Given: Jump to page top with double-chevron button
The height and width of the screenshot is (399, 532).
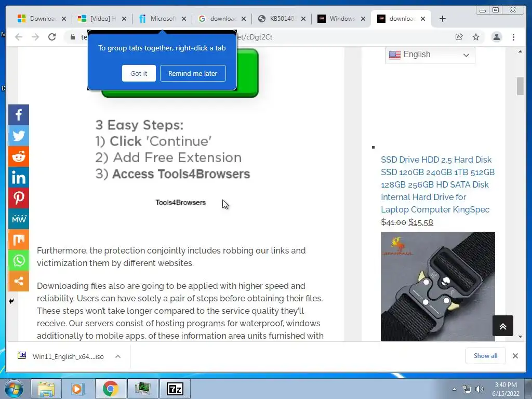Looking at the screenshot, I should click(x=503, y=326).
